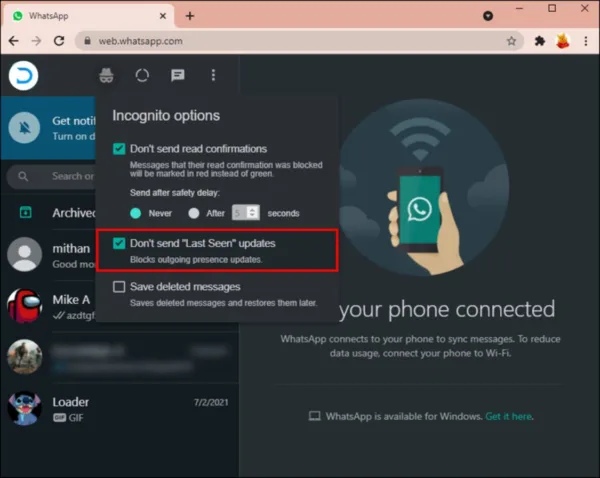The height and width of the screenshot is (478, 600).
Task: Enable Save deleted messages checkbox
Action: coord(119,287)
